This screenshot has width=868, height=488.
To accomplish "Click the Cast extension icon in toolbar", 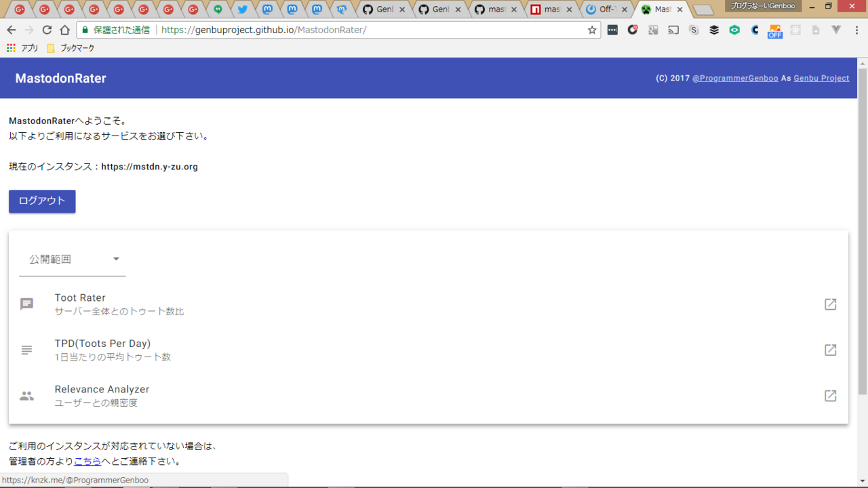I will (673, 30).
